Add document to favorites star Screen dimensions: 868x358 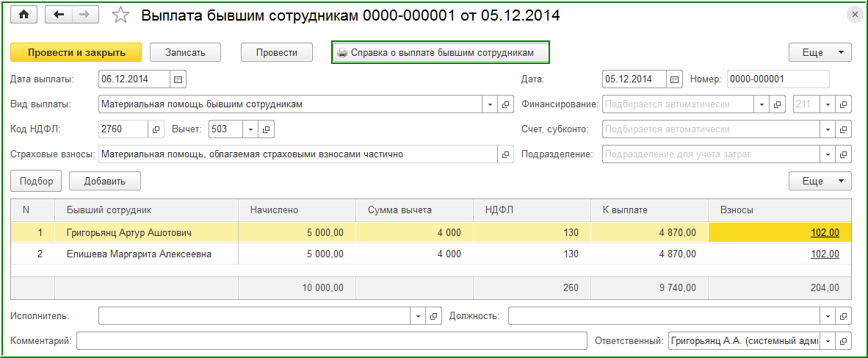(120, 15)
